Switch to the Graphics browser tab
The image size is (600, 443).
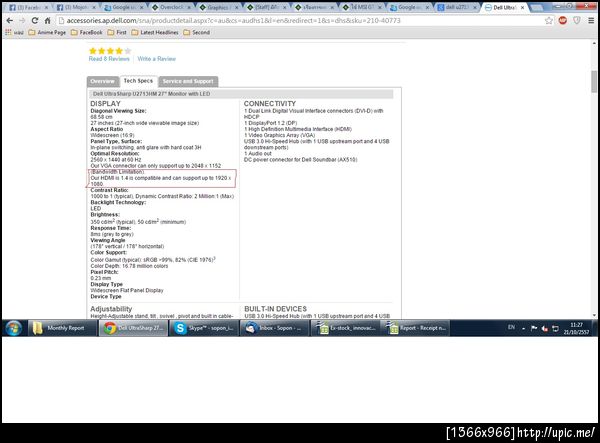click(218, 7)
